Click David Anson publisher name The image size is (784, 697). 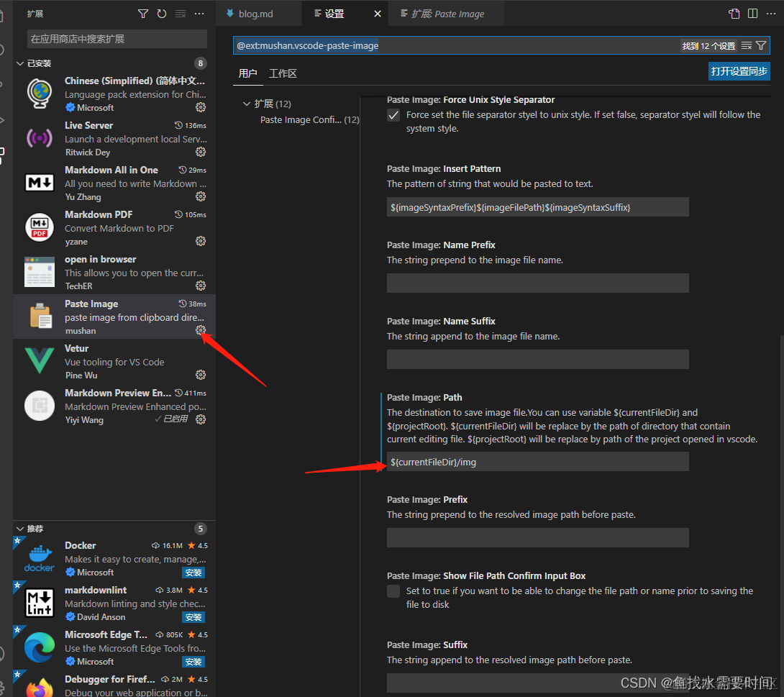[x=101, y=617]
